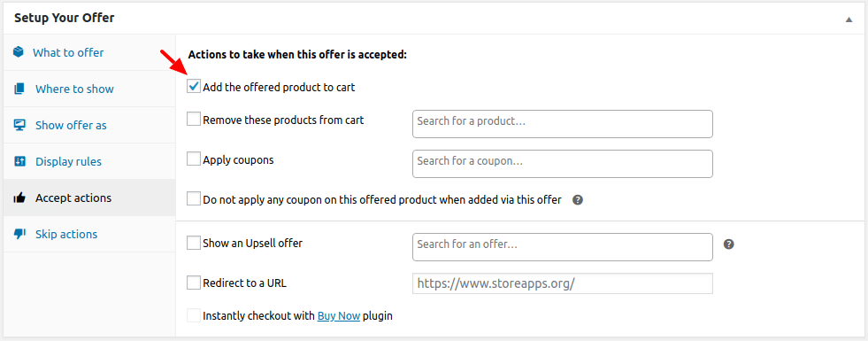Click the help icon beside the Upsell offer field
The width and height of the screenshot is (868, 341).
tap(729, 244)
